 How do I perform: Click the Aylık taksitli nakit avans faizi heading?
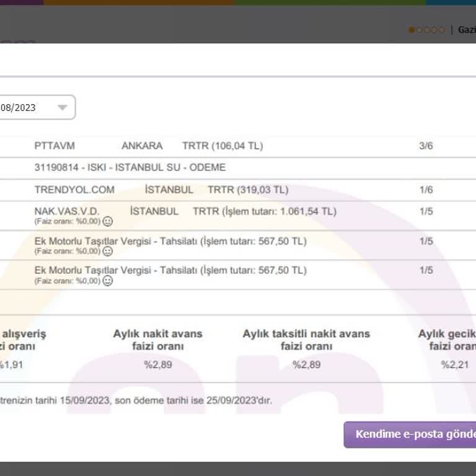[x=306, y=340]
